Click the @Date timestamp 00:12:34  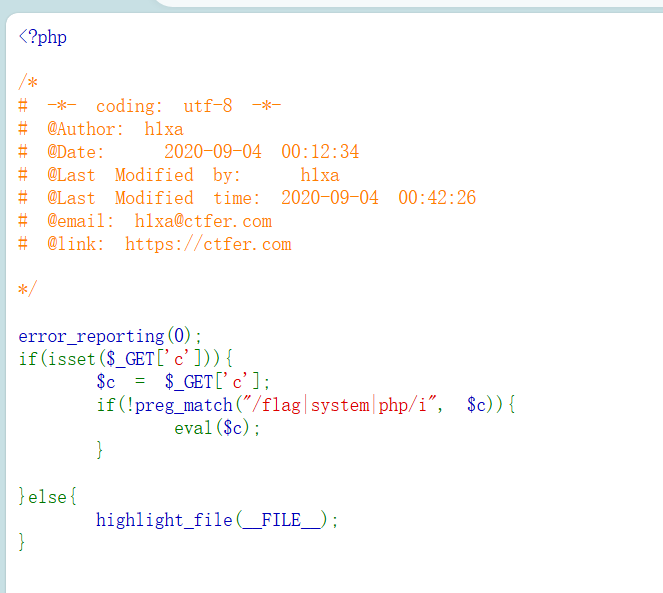tap(319, 152)
